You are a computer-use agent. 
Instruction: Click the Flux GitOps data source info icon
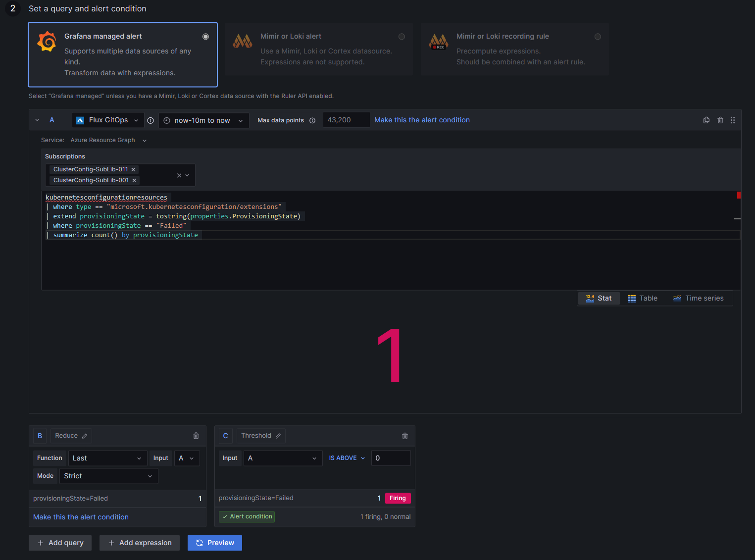pyautogui.click(x=151, y=120)
